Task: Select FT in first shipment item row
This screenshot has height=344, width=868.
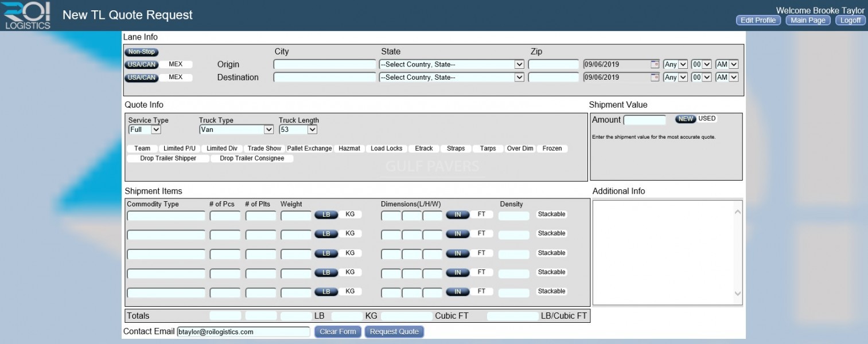Action: pos(481,214)
